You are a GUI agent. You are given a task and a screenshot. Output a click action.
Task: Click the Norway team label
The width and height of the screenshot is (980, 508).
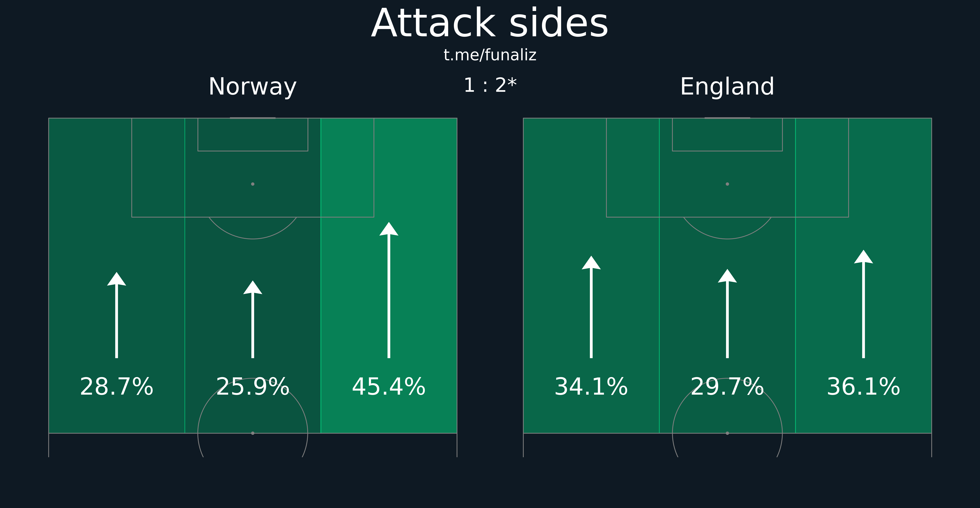(x=253, y=87)
